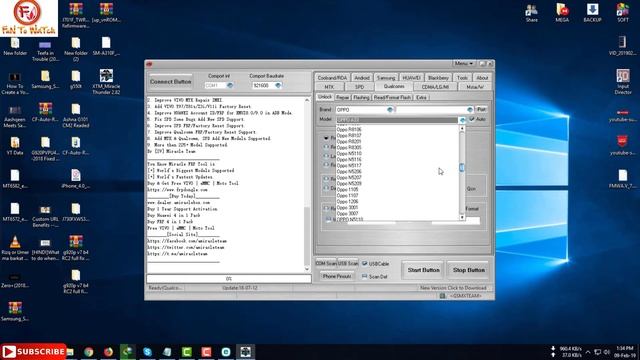Screen dimensions: 640x360
Task: Switch to the Samsung tab
Action: pos(386,78)
